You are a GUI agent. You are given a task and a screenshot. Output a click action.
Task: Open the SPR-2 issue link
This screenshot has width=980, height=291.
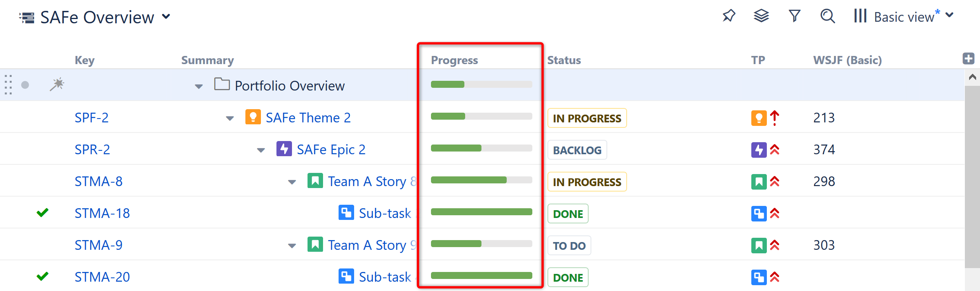coord(92,149)
